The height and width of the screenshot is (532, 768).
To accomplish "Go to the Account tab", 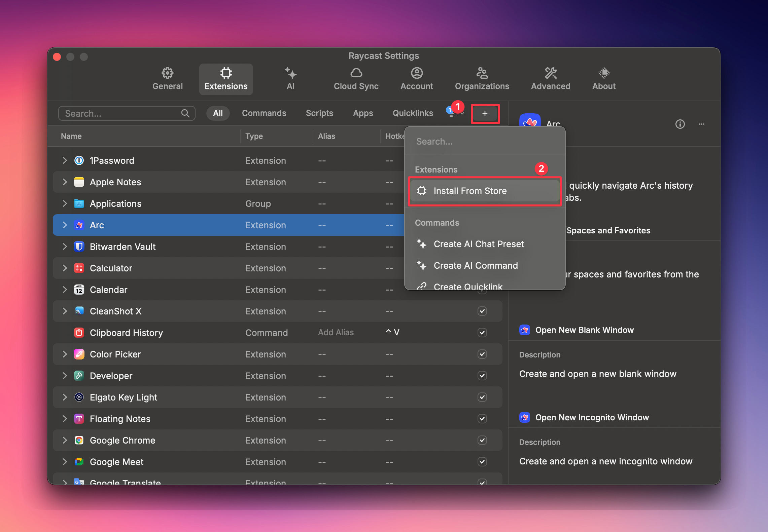I will (x=417, y=79).
